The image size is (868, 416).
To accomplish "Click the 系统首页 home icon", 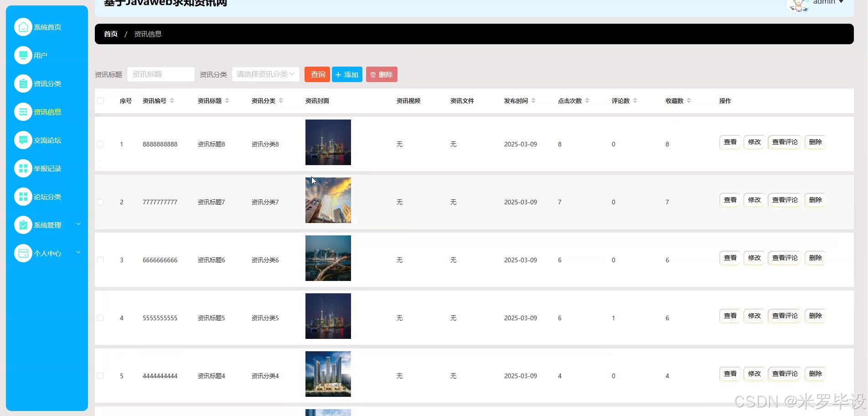I will pyautogui.click(x=23, y=27).
